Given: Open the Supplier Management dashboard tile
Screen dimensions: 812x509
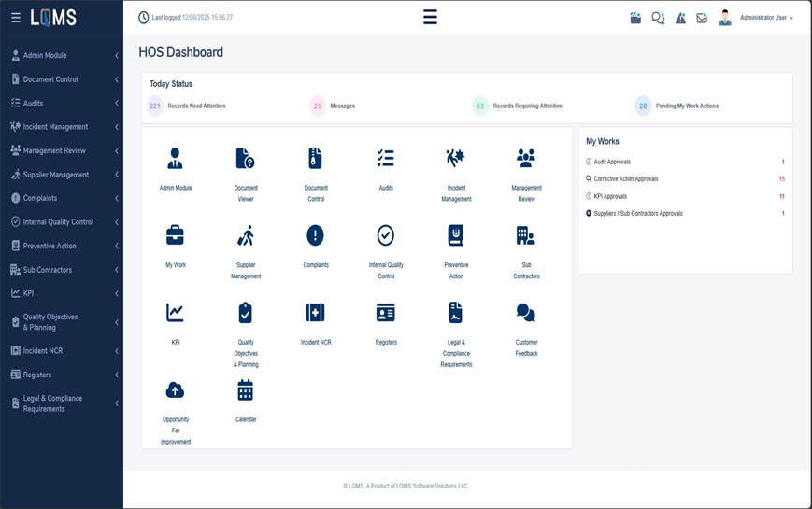Looking at the screenshot, I should 246,251.
